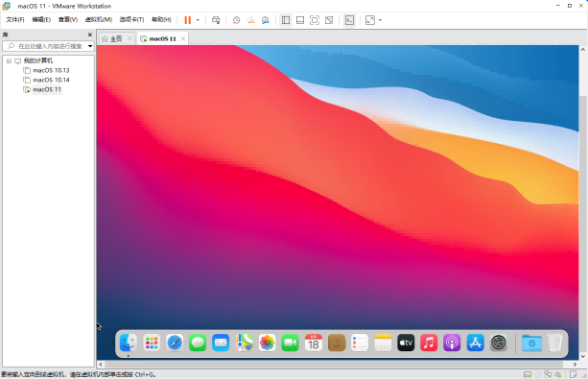Toggle the library sidebar visibility

click(286, 20)
